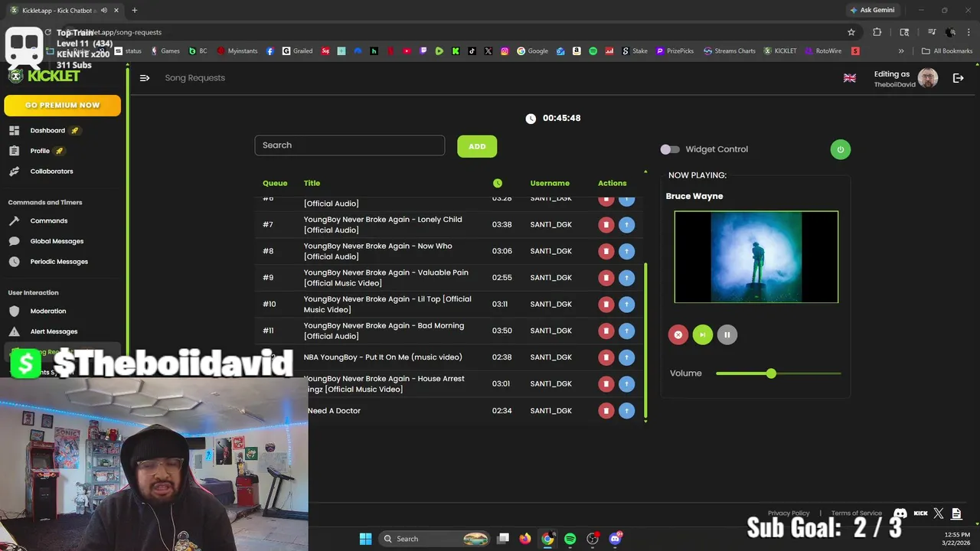Delete queue item #8 Now Who

pyautogui.click(x=606, y=251)
